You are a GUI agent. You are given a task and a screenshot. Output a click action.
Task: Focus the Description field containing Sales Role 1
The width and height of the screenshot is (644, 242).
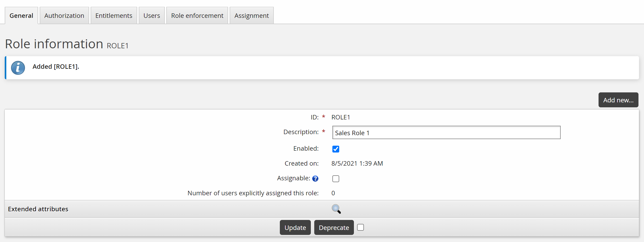coord(446,133)
